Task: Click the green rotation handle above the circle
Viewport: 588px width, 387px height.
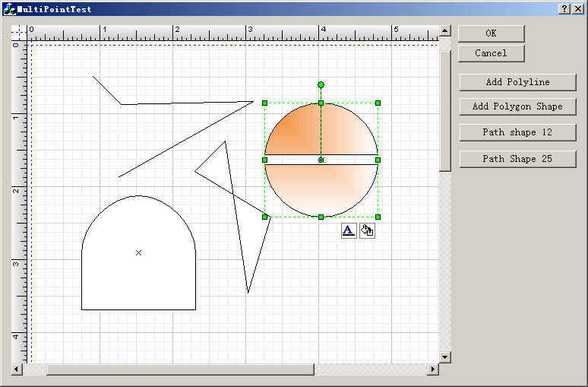Action: [x=321, y=84]
